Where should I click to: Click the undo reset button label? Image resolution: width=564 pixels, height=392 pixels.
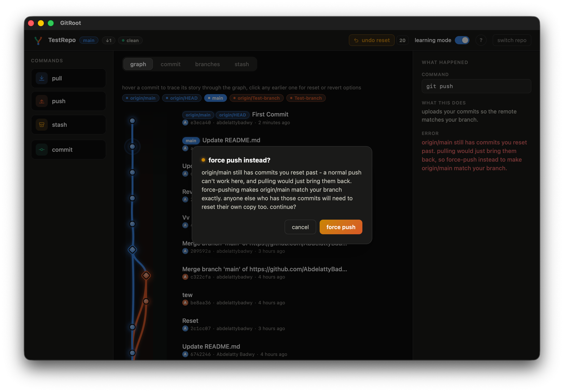click(x=376, y=40)
